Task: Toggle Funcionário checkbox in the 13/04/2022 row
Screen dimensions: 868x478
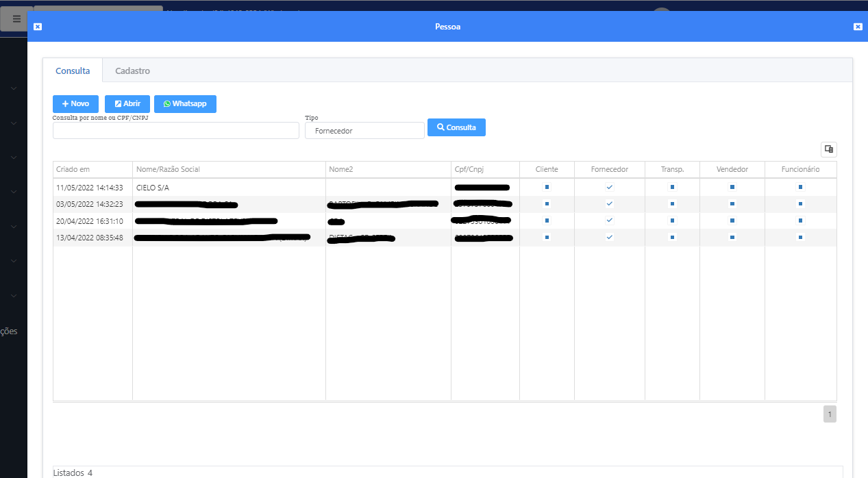Action: tap(800, 237)
